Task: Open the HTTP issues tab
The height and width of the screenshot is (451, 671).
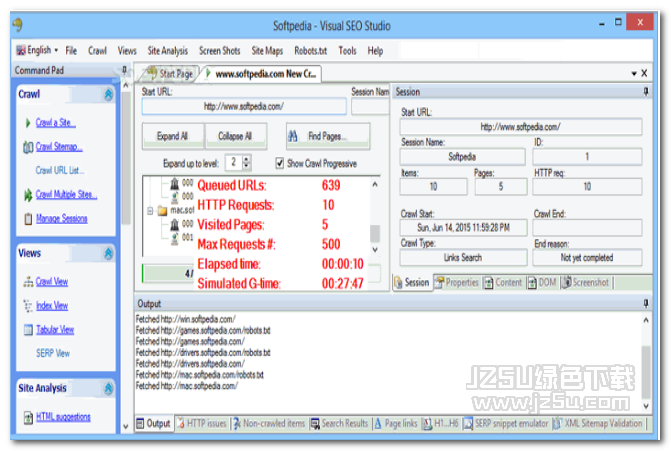Action: point(202,424)
